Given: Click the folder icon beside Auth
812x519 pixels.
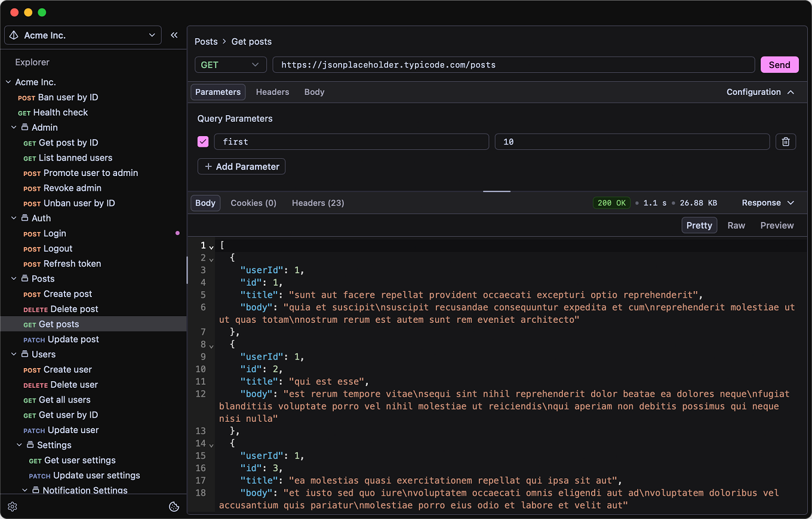Looking at the screenshot, I should tap(25, 218).
